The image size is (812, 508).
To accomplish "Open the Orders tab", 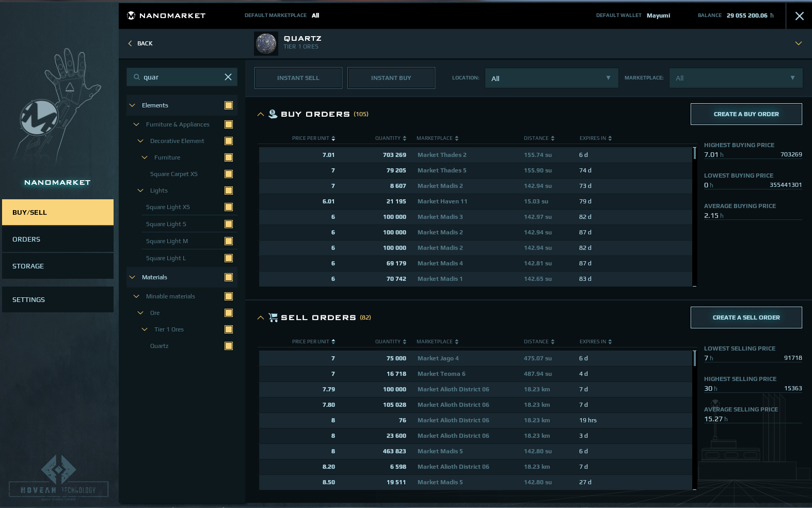I will pyautogui.click(x=58, y=239).
